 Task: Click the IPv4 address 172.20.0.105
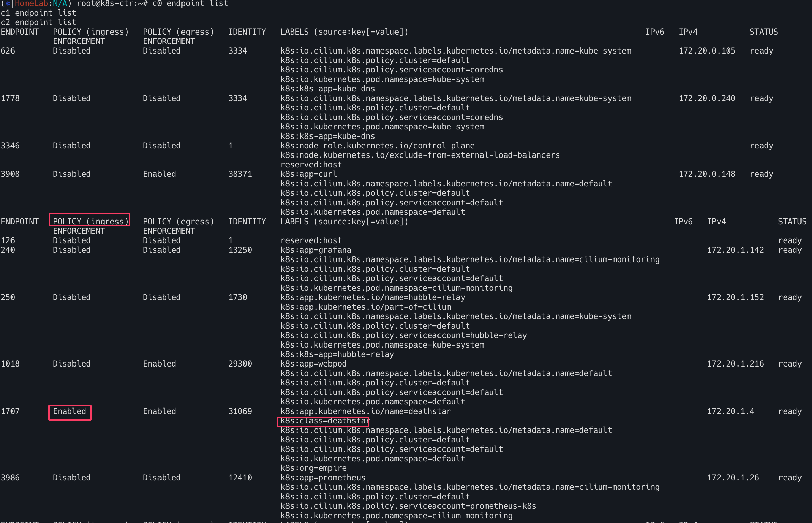pyautogui.click(x=707, y=51)
